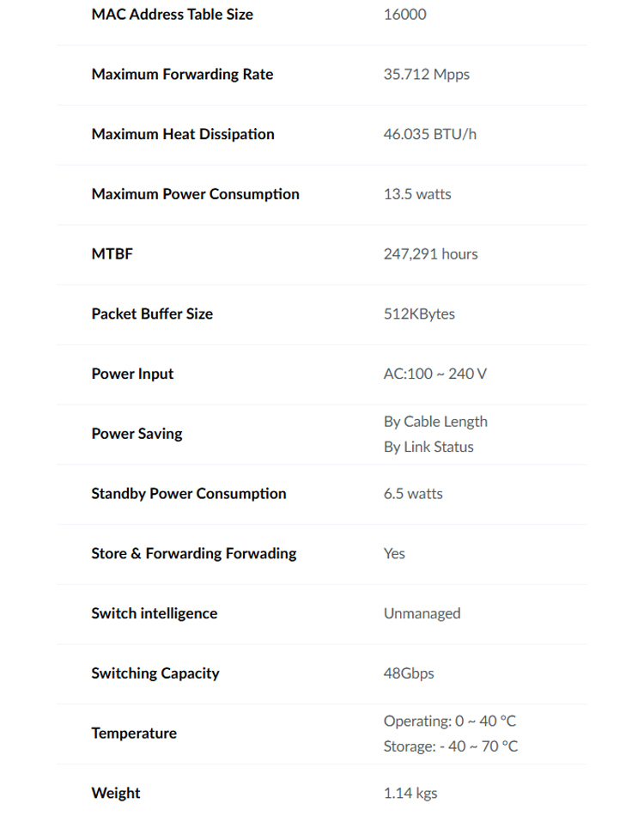
Task: Click Store & Forwarding Forwading label
Action: tap(193, 554)
